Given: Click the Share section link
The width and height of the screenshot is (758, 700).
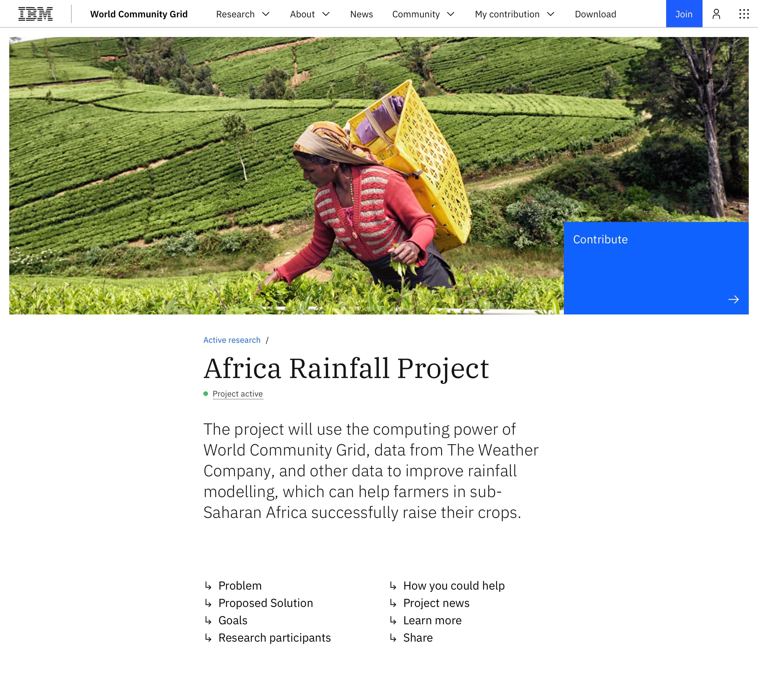Looking at the screenshot, I should click(418, 637).
